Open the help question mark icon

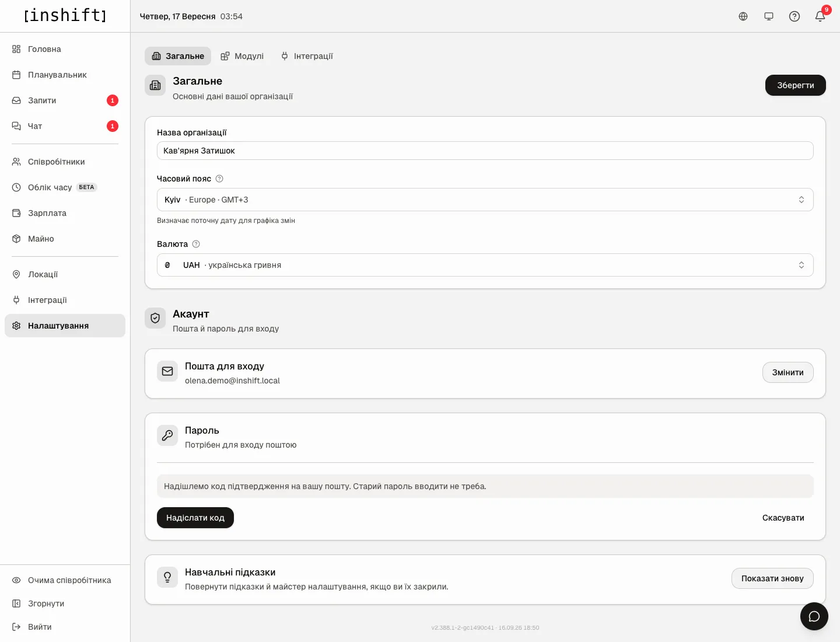(794, 16)
